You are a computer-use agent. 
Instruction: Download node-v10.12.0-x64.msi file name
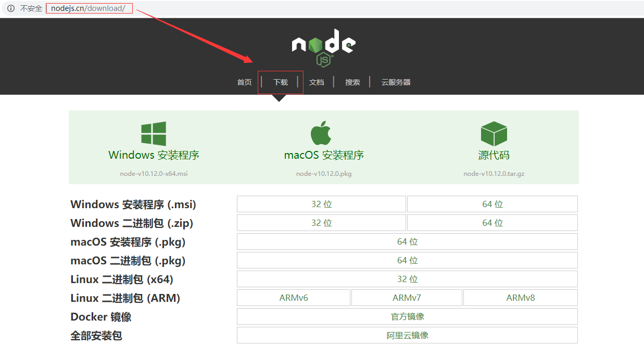point(154,173)
